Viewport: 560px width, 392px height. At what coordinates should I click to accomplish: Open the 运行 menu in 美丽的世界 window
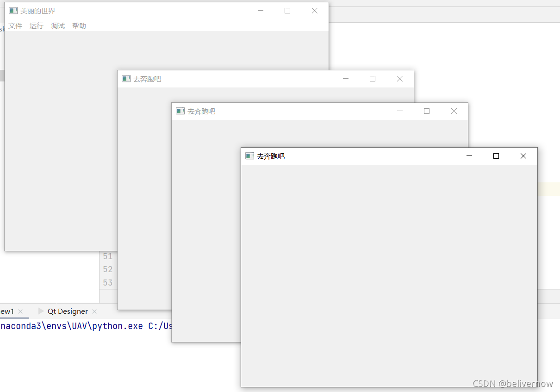pos(37,26)
